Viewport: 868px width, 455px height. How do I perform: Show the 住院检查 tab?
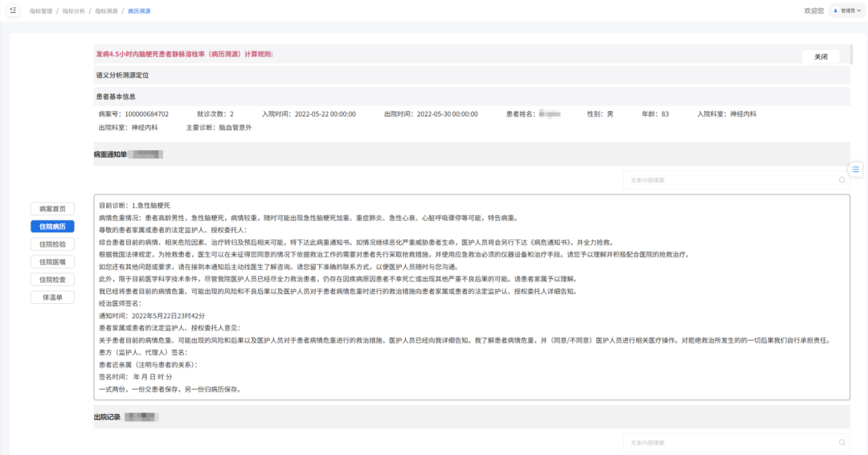53,280
